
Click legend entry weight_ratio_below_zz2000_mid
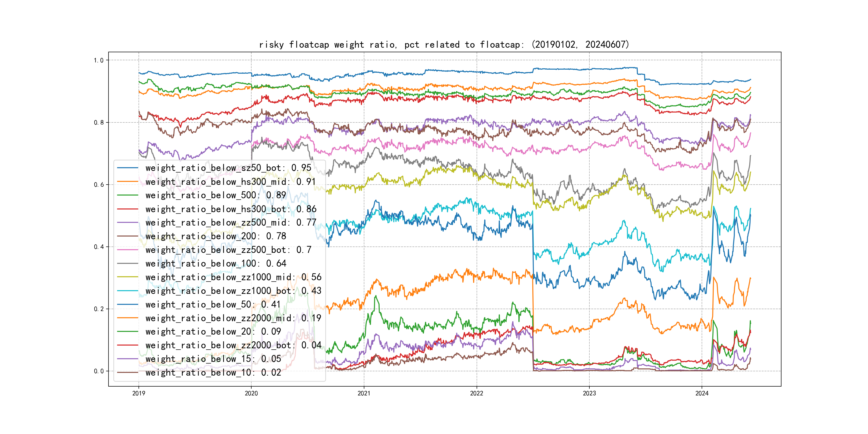tap(233, 318)
